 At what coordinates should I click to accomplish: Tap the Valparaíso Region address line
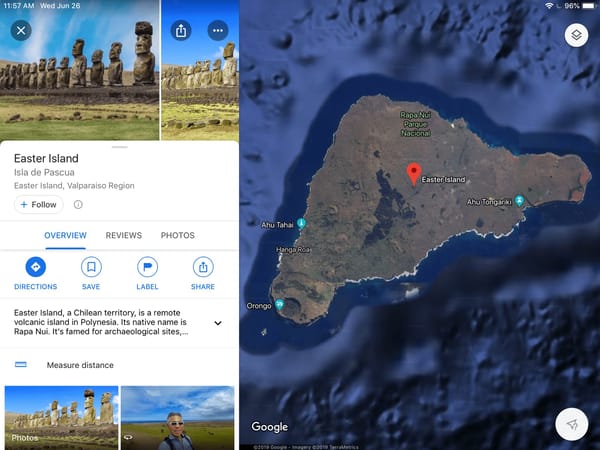[x=74, y=186]
